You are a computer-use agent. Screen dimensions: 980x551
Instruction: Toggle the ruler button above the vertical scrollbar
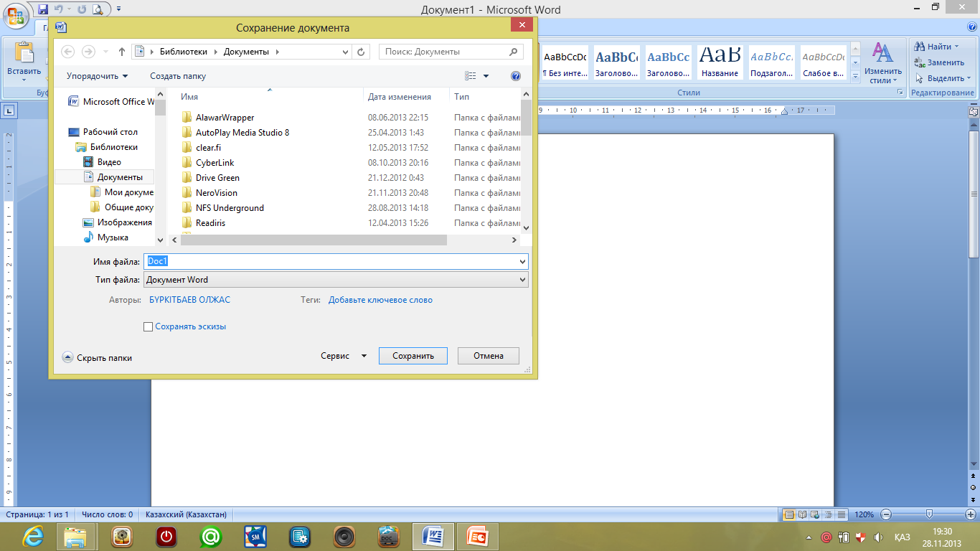tap(974, 111)
